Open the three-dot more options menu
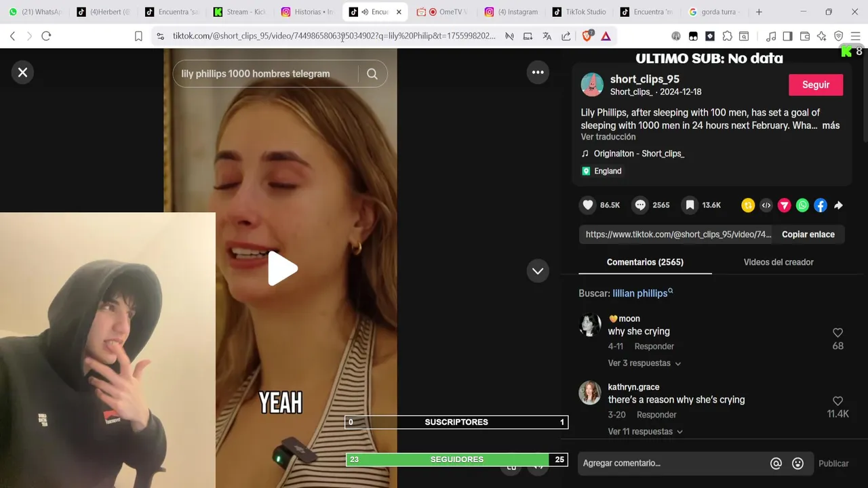 pyautogui.click(x=538, y=73)
